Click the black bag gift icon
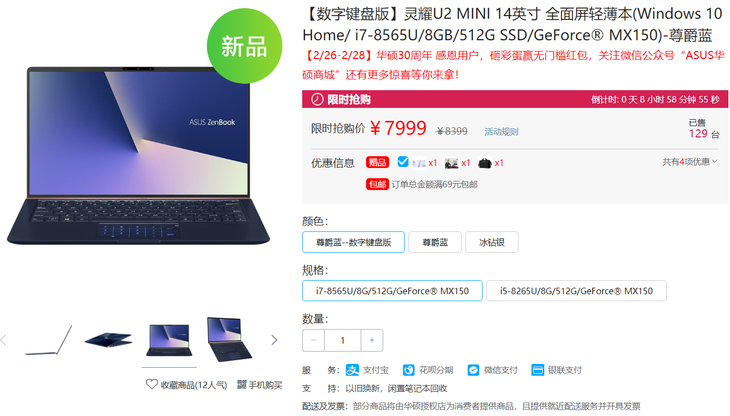This screenshot has width=730, height=416. [x=485, y=163]
